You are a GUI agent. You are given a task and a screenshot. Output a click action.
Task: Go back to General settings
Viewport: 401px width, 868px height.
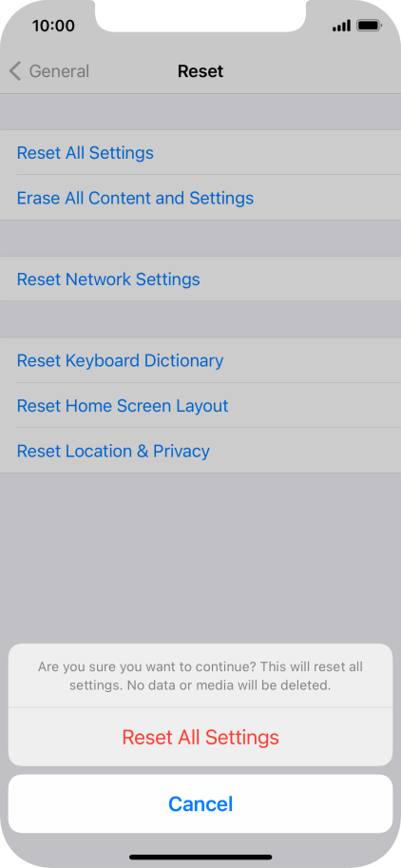[x=49, y=71]
